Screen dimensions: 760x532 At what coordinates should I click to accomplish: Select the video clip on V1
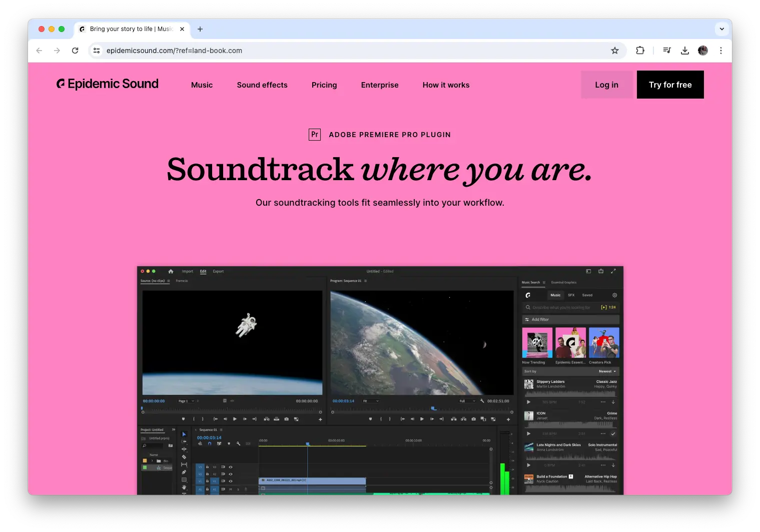pyautogui.click(x=312, y=480)
